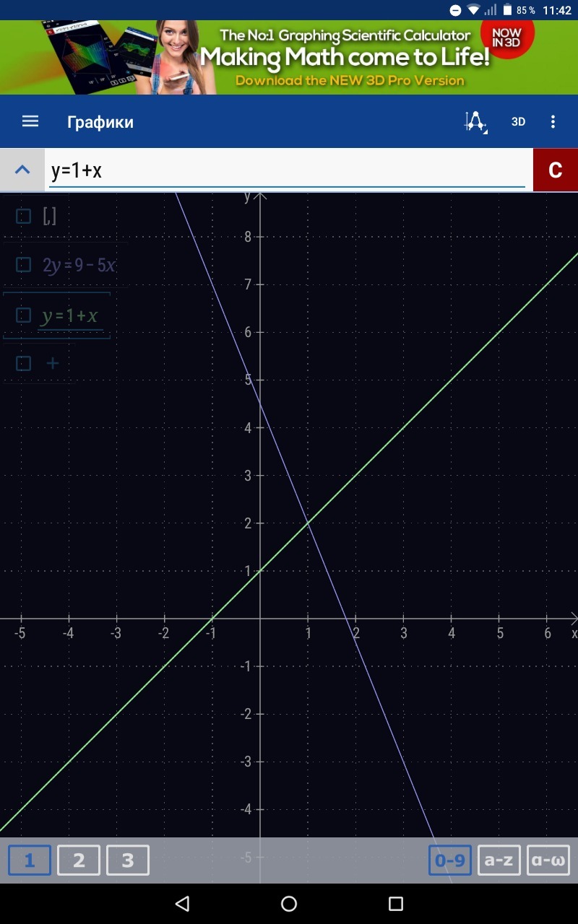578x924 pixels.
Task: Edit the y=1+x input field
Action: point(287,170)
